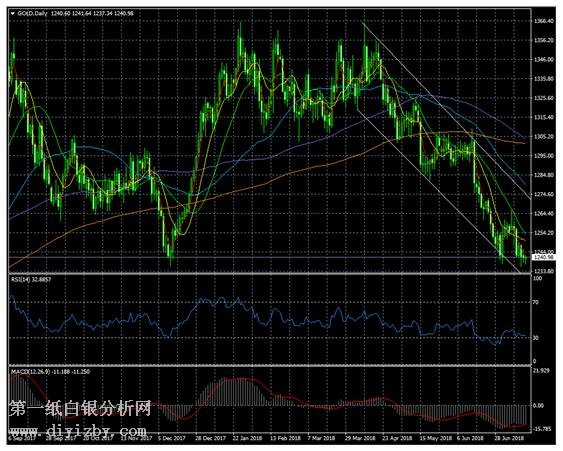Click the 15 May 2018 date label

(x=435, y=438)
